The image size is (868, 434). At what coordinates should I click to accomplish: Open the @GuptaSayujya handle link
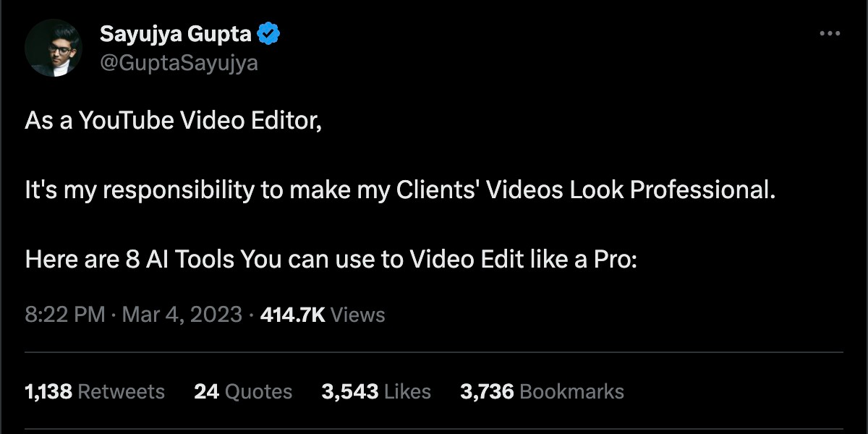[179, 63]
